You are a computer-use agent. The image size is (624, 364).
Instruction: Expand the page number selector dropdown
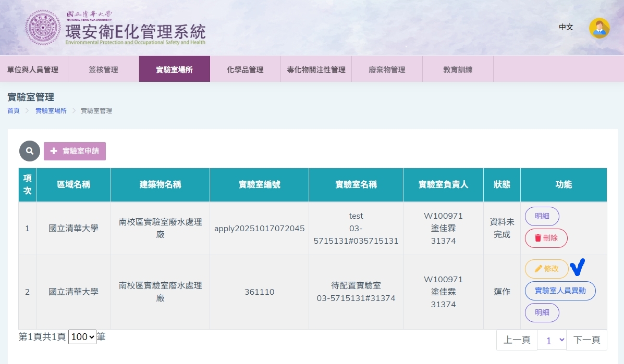pyautogui.click(x=552, y=340)
